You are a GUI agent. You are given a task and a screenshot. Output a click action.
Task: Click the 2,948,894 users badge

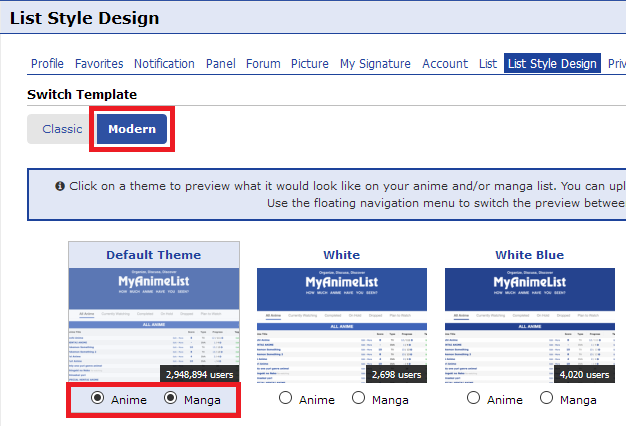coord(200,374)
